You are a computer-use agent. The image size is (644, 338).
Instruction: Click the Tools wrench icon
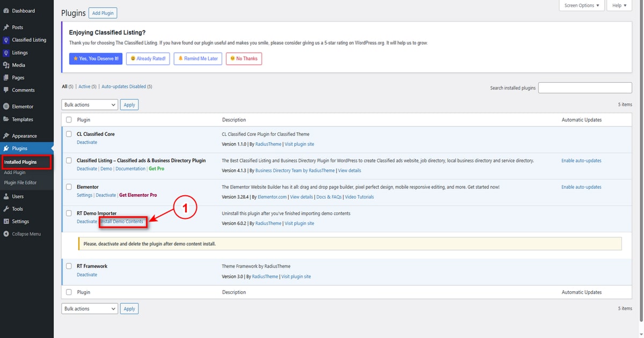pos(6,209)
